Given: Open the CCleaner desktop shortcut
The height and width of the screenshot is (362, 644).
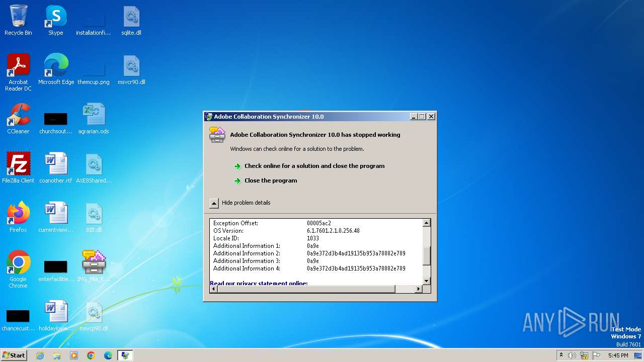Looking at the screenshot, I should pyautogui.click(x=18, y=119).
